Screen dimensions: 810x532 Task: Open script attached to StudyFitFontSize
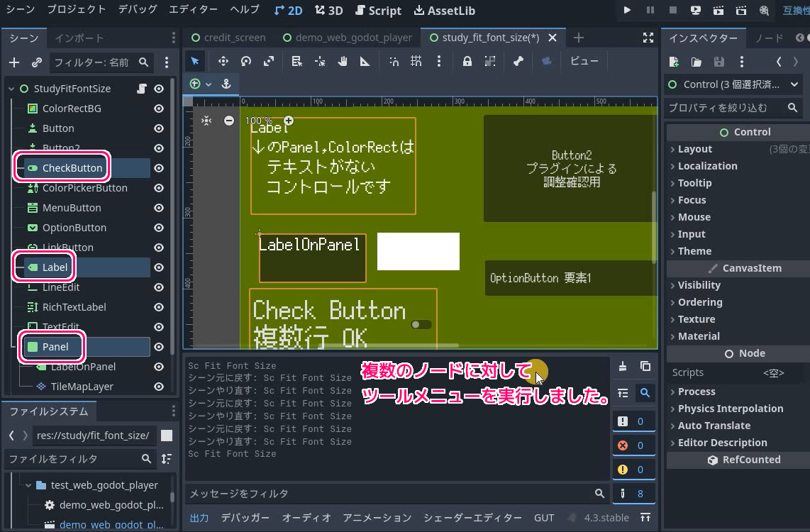(142, 89)
